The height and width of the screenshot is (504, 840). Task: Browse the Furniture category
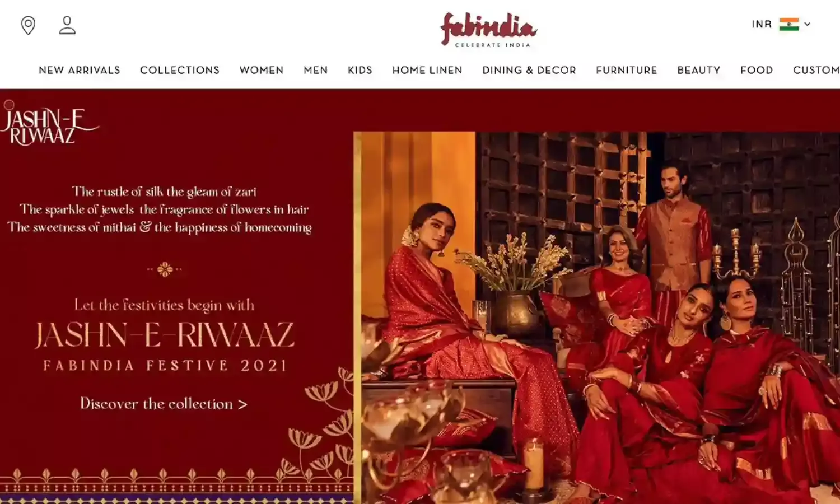tap(627, 70)
